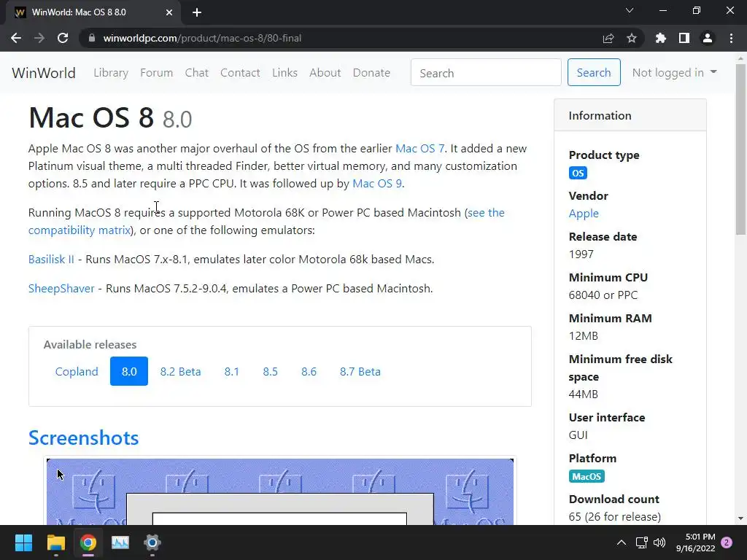Open the volume tray icon
This screenshot has height=560, width=747.
(x=659, y=542)
